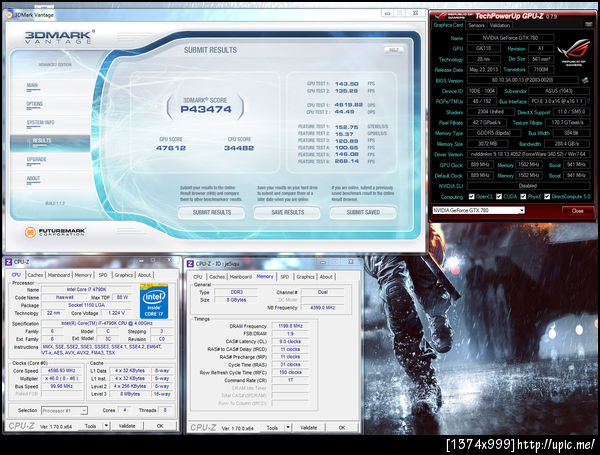Select the Caches tab in left CPU-Z
The image size is (600, 455).
tap(35, 275)
